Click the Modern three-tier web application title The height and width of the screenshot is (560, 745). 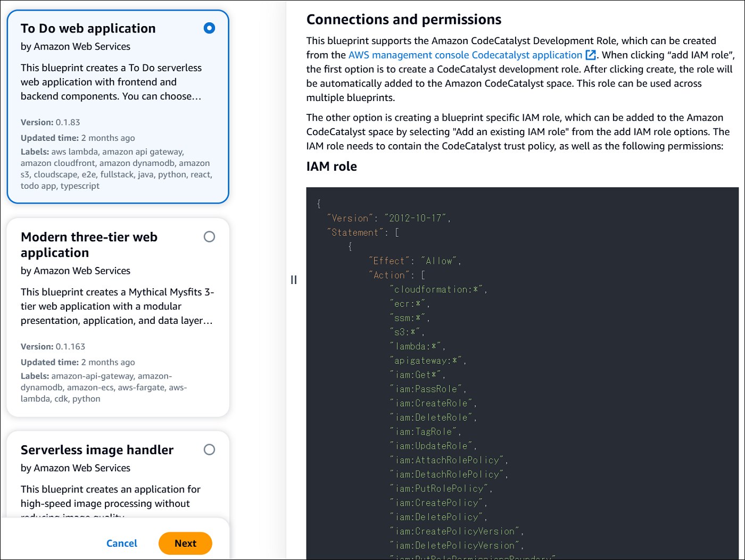point(89,245)
